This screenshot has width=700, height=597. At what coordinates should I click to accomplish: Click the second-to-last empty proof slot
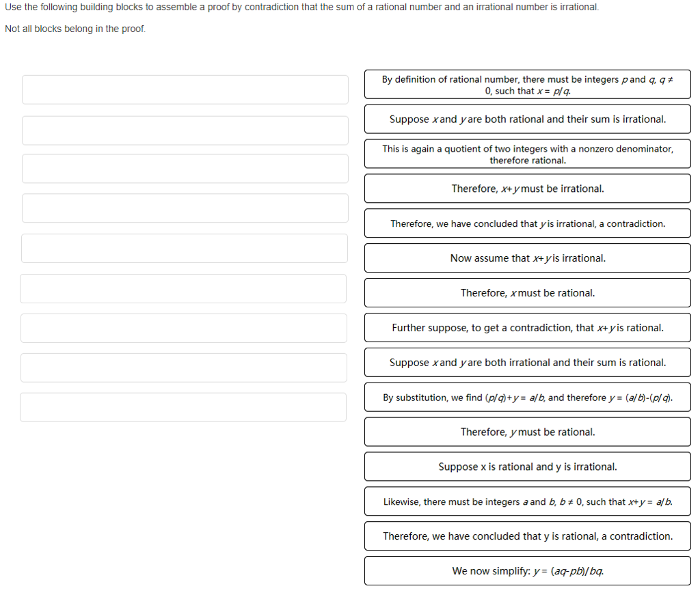(185, 367)
